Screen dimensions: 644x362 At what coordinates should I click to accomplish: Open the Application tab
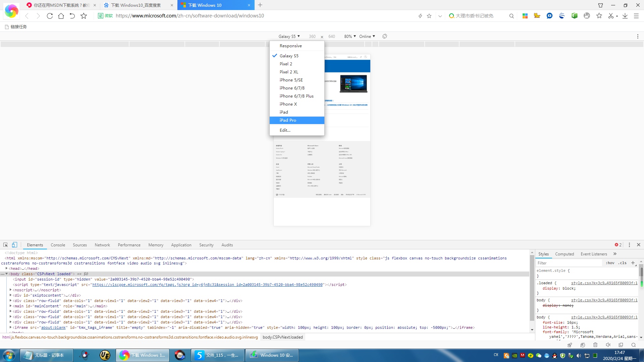tap(181, 245)
